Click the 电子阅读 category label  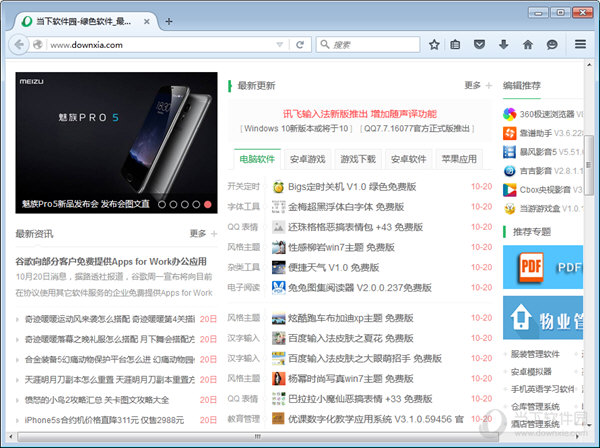pyautogui.click(x=244, y=288)
